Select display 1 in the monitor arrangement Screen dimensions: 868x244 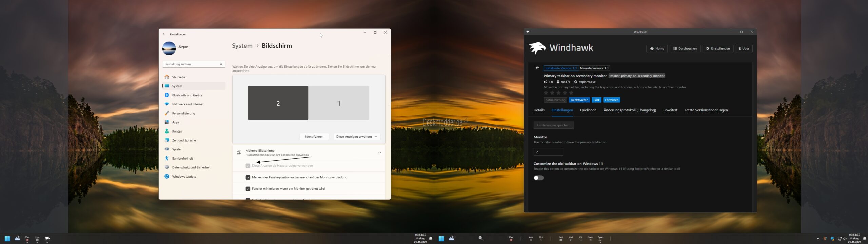(339, 103)
